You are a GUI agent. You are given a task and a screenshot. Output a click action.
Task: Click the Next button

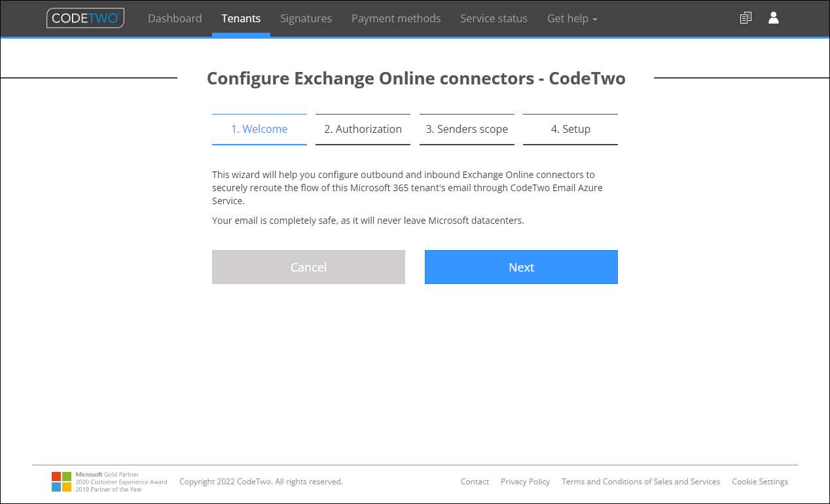coord(521,267)
